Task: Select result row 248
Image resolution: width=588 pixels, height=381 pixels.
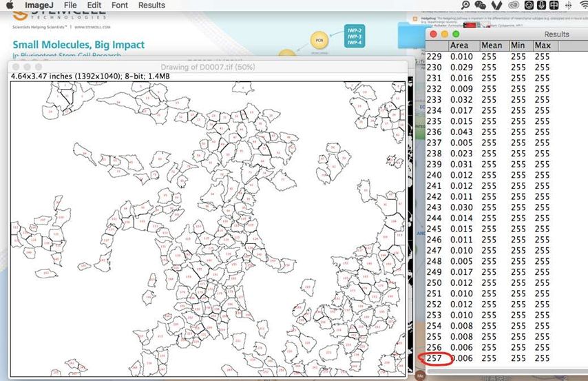Action: [x=506, y=261]
